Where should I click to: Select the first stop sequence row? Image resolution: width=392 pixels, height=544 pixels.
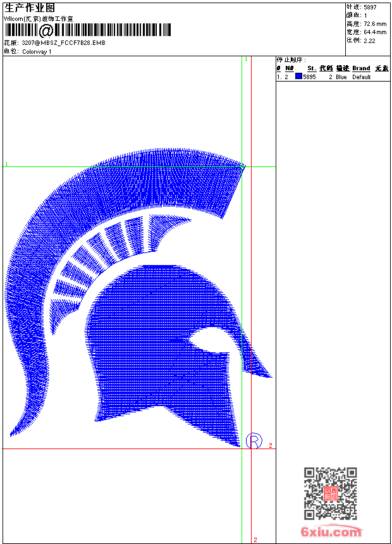click(333, 77)
